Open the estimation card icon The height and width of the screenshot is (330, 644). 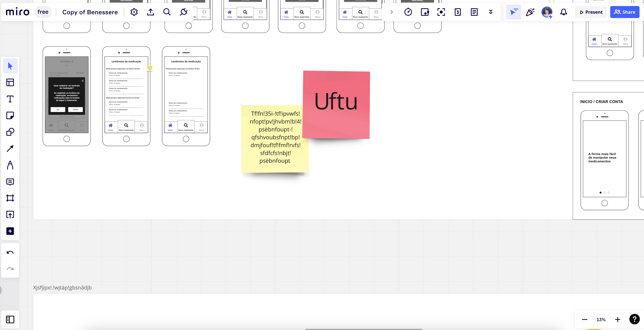[x=458, y=12]
